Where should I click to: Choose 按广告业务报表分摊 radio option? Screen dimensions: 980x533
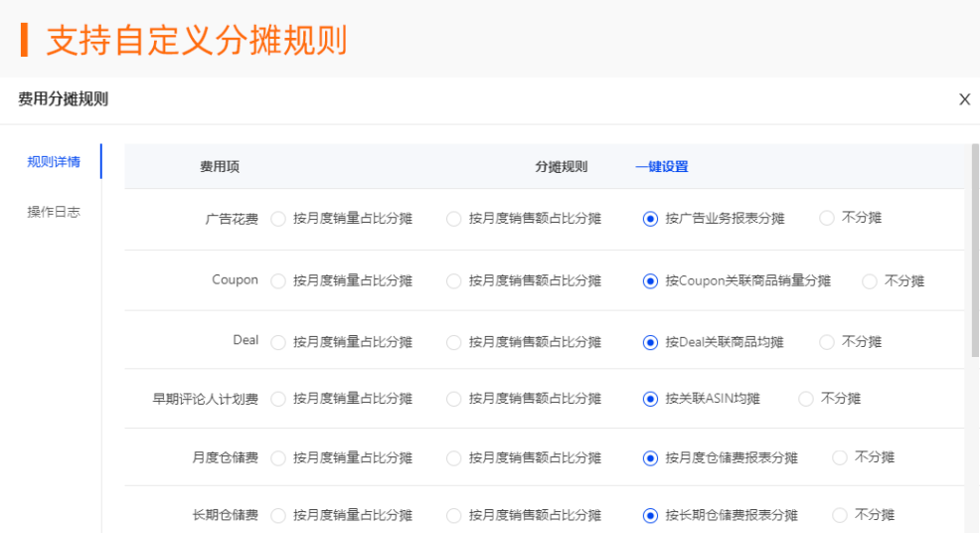pos(651,219)
